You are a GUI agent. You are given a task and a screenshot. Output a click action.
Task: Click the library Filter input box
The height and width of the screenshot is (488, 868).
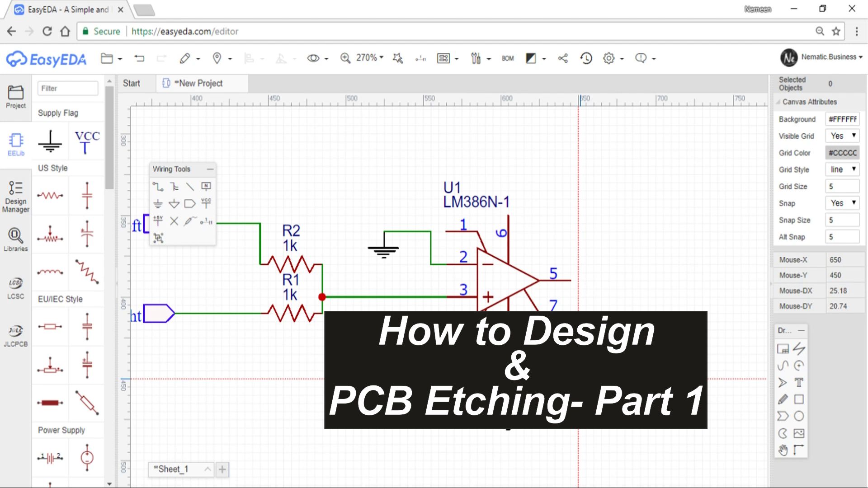tap(68, 88)
